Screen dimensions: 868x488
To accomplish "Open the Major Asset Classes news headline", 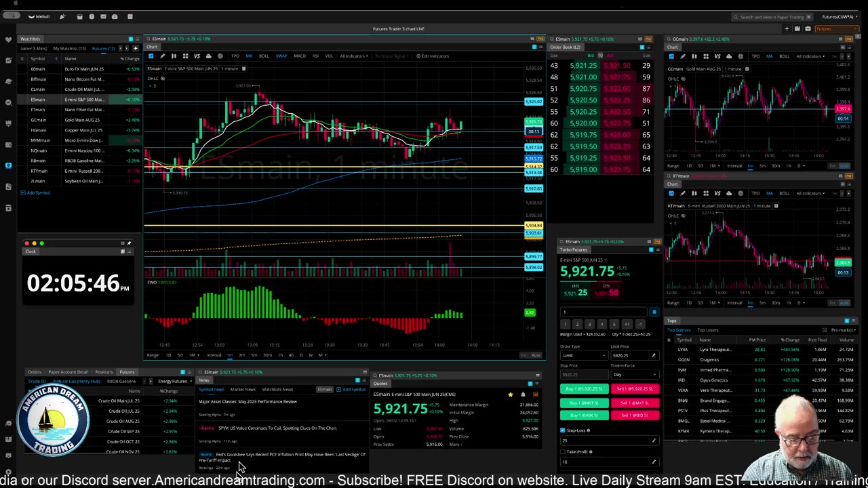I will coord(248,402).
